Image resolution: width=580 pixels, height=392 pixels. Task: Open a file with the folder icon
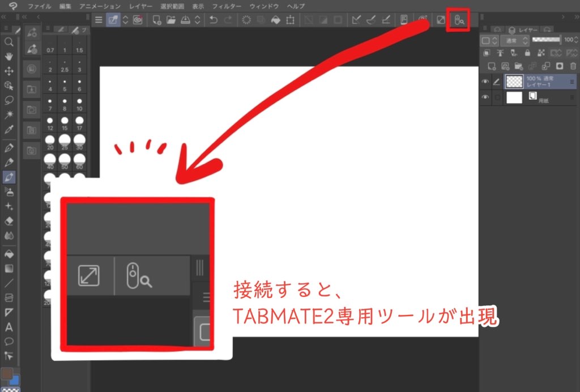pyautogui.click(x=171, y=20)
